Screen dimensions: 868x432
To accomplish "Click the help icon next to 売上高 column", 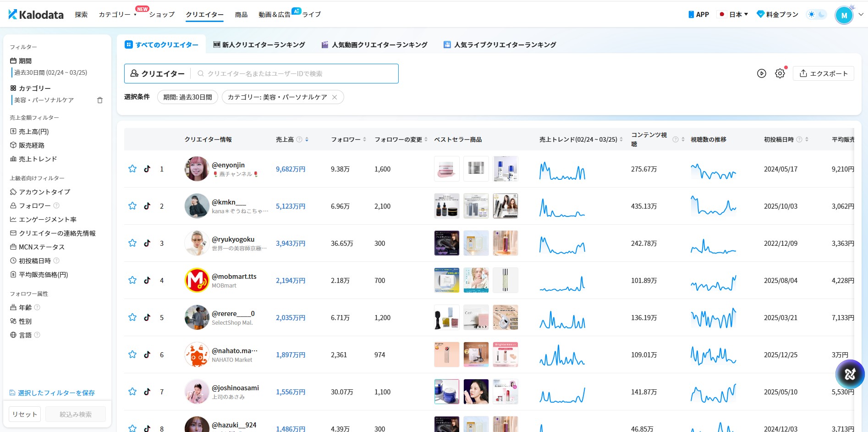I will [299, 139].
